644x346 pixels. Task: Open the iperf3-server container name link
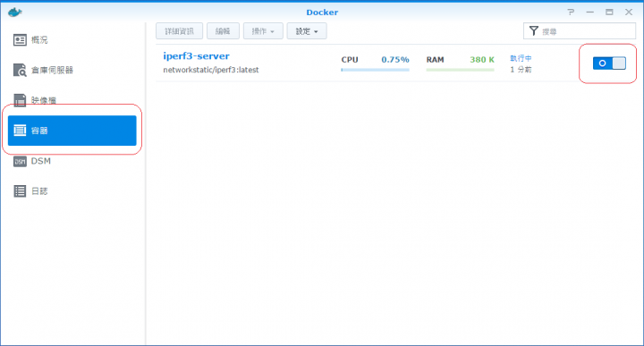coord(196,55)
